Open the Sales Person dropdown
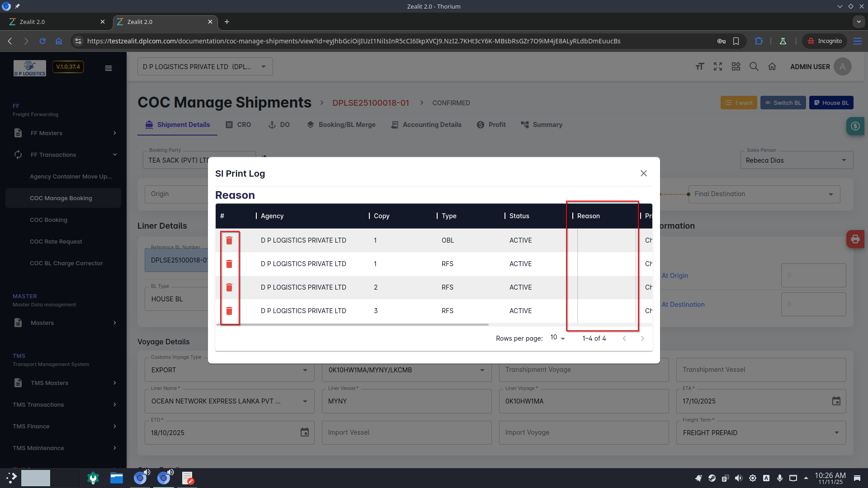This screenshot has height=488, width=868. [x=796, y=160]
